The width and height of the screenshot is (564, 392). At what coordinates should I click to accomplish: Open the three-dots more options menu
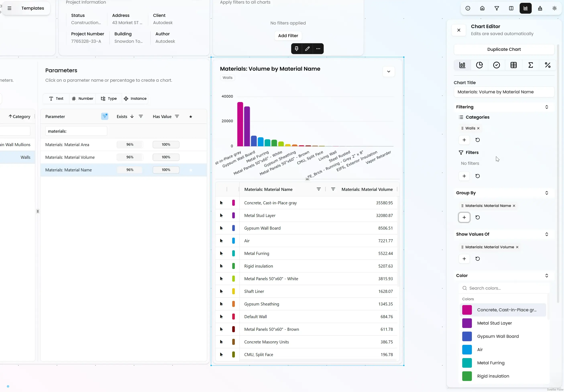coord(318,49)
